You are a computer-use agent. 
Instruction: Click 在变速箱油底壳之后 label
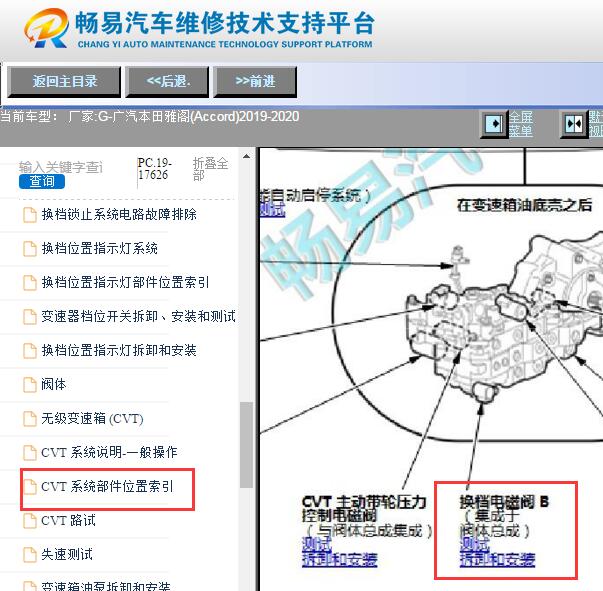click(525, 205)
